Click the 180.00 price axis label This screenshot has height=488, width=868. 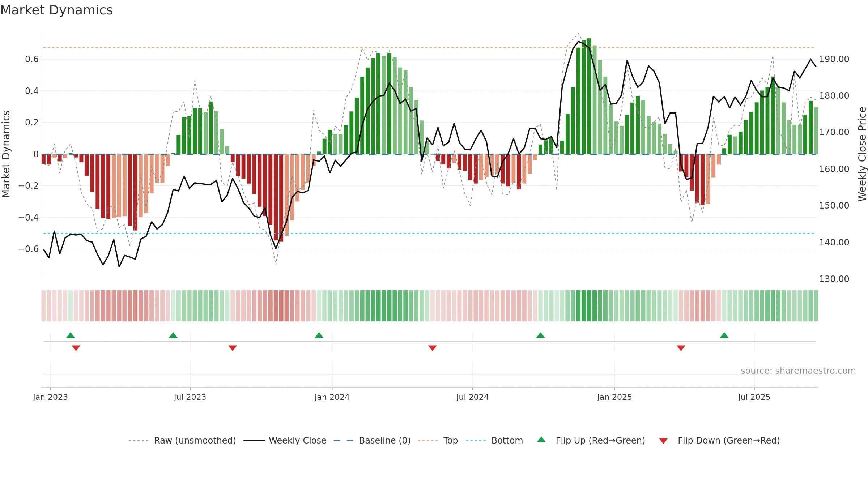(834, 95)
